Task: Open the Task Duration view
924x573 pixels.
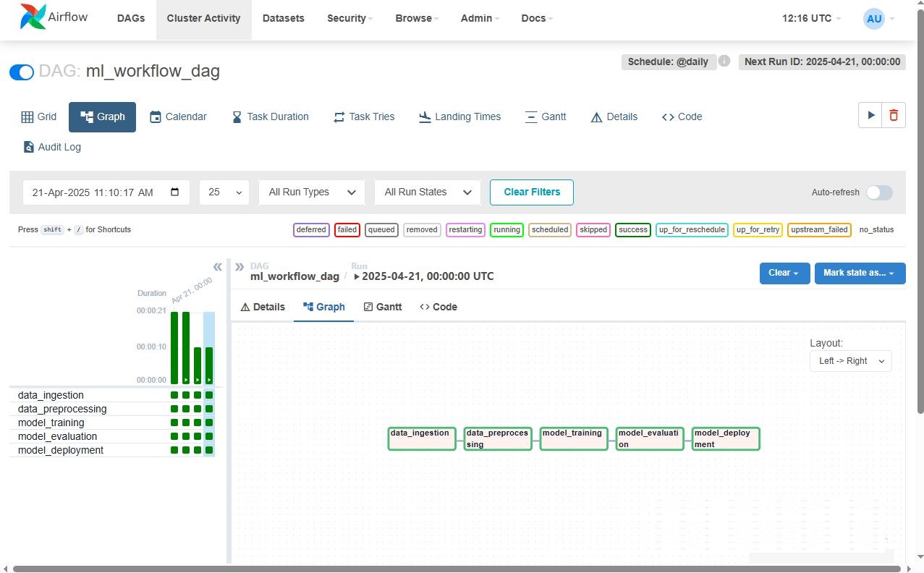Action: click(x=270, y=117)
